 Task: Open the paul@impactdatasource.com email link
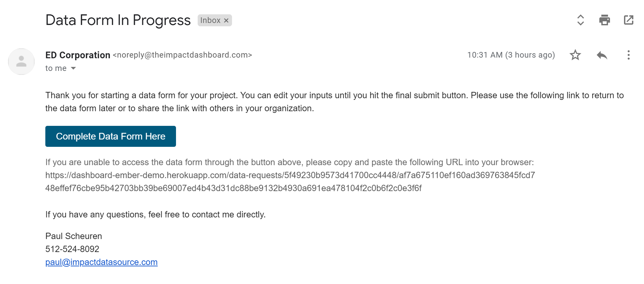(x=101, y=262)
